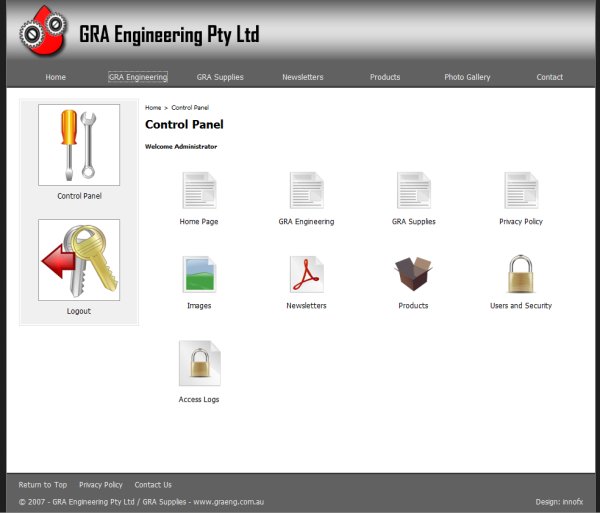Click the Logout sidebar text label
The image size is (600, 513).
point(78,311)
